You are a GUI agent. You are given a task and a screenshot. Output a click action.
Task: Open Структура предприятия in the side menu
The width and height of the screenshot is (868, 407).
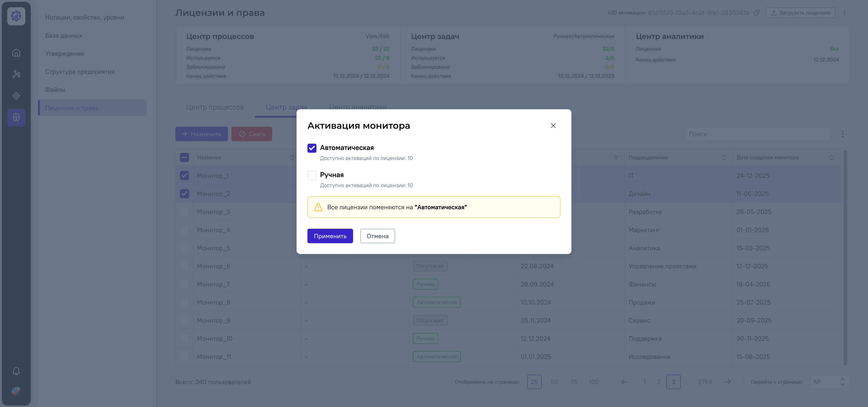[x=80, y=71]
